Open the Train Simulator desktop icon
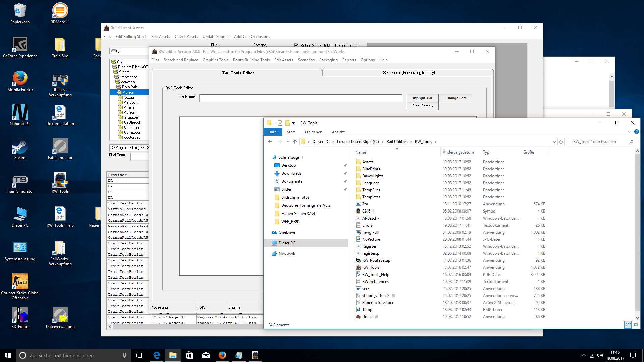 20,182
